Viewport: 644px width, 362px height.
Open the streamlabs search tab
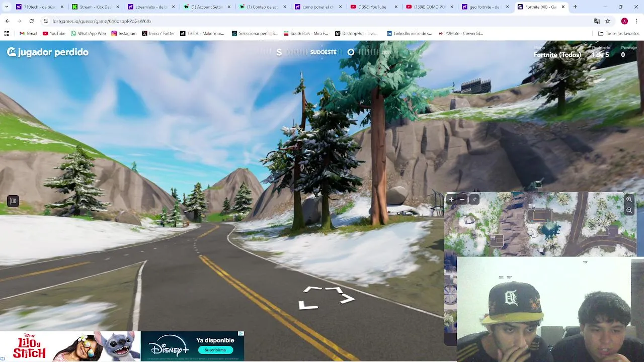[150, 7]
